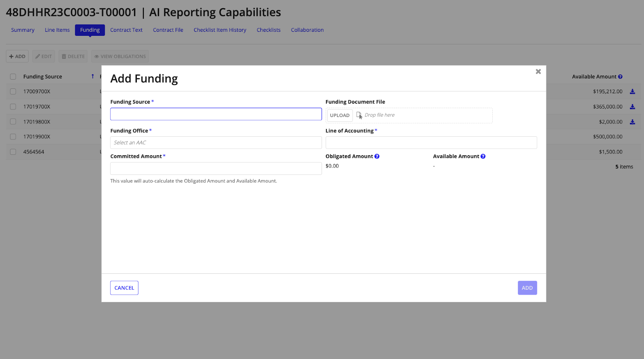Click the Committed Amount field

click(x=216, y=168)
